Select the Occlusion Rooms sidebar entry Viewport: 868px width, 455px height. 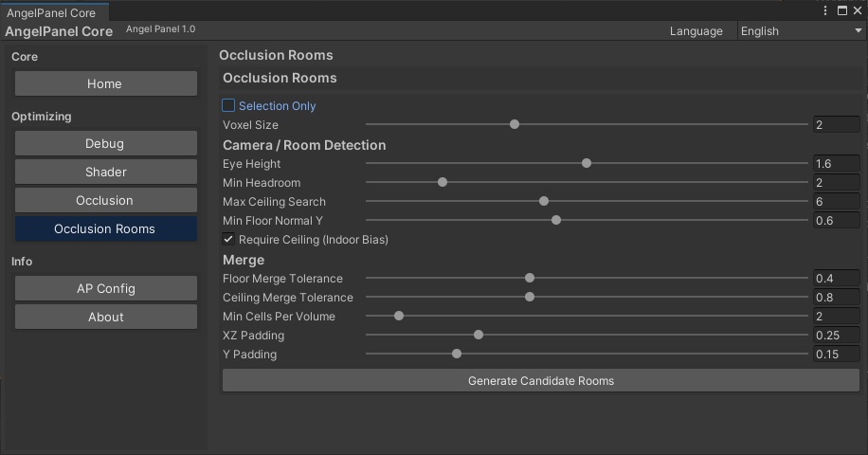[x=106, y=228]
